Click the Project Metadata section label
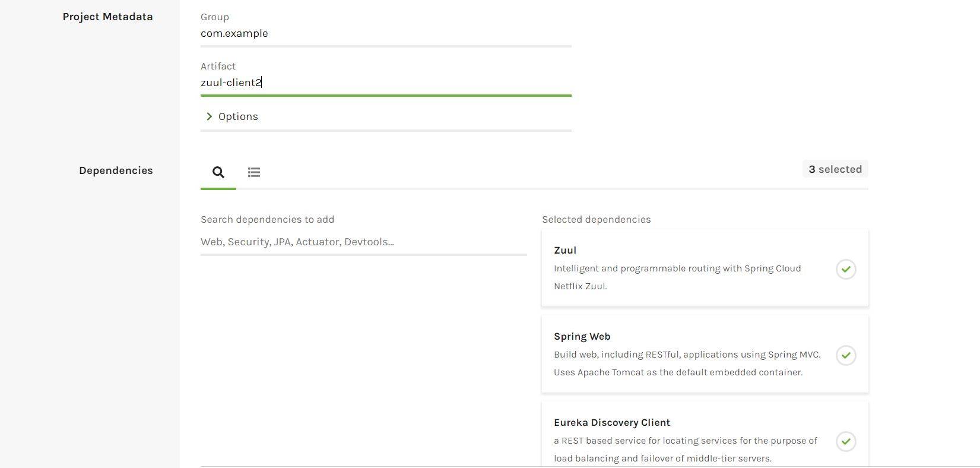The image size is (980, 468). [x=107, y=17]
